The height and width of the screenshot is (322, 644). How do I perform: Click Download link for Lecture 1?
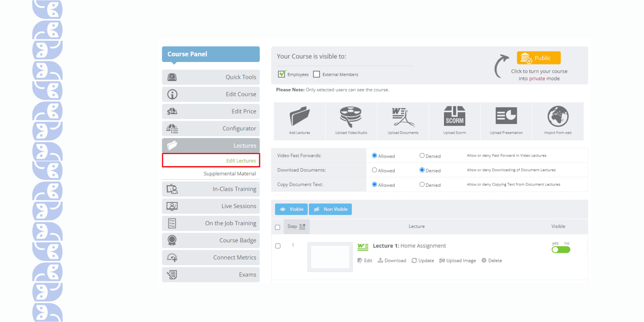coord(392,260)
